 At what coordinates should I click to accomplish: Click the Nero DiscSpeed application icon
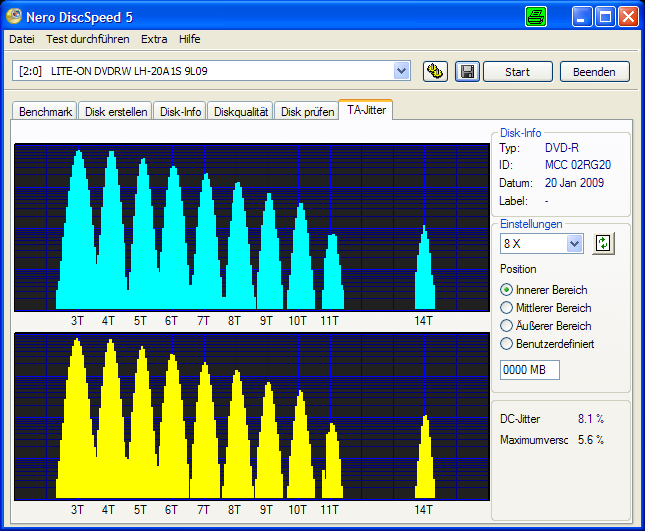[14, 16]
